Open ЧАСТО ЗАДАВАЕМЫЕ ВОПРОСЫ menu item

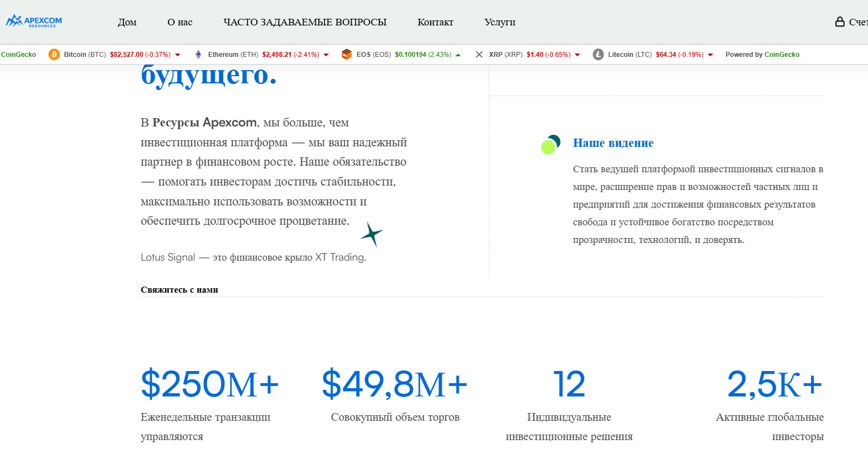click(305, 22)
